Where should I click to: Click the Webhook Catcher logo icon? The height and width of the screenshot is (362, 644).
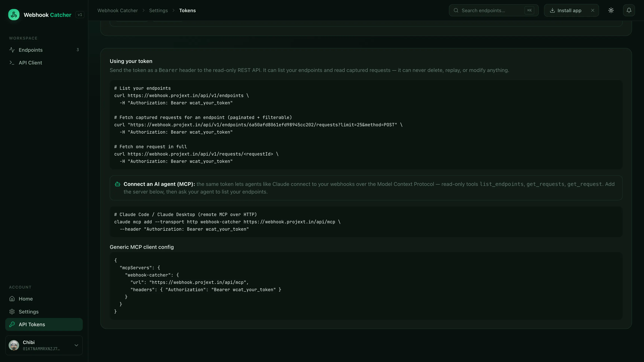[x=14, y=15]
